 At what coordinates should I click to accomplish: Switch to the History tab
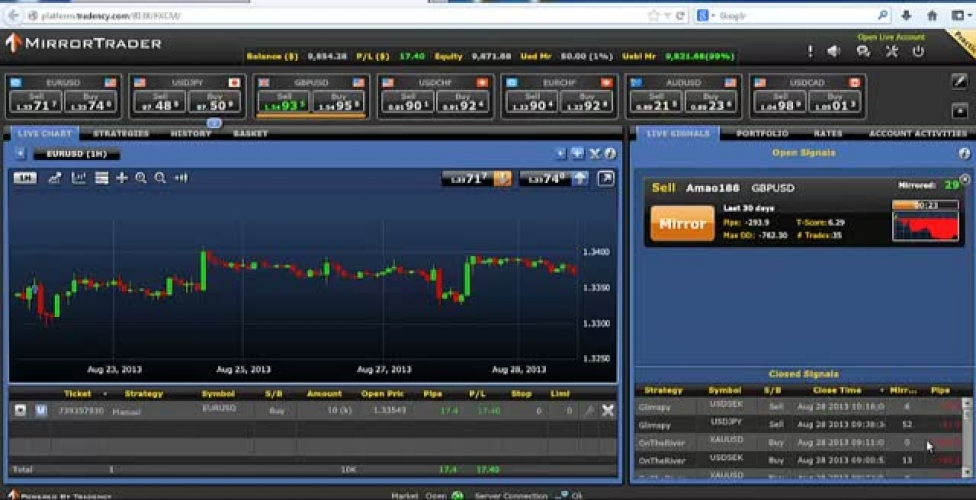191,133
